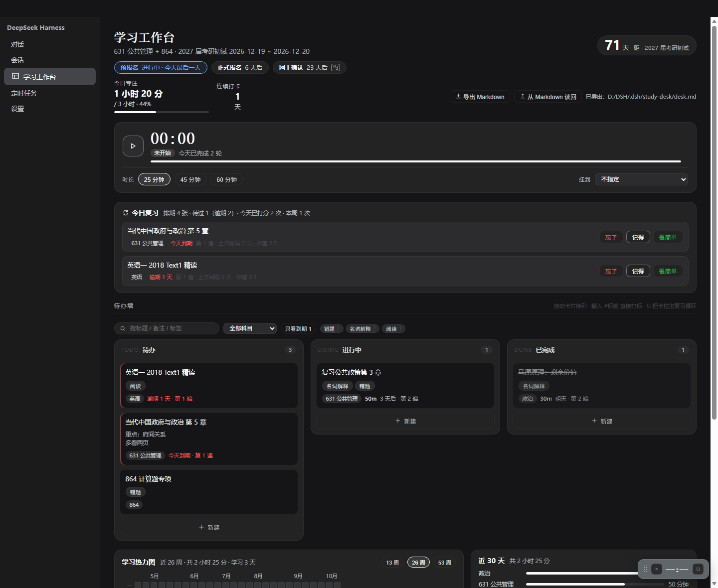Mark 当代中国政府与政治 第 5 章 review as 记得
718x588 pixels.
(638, 238)
